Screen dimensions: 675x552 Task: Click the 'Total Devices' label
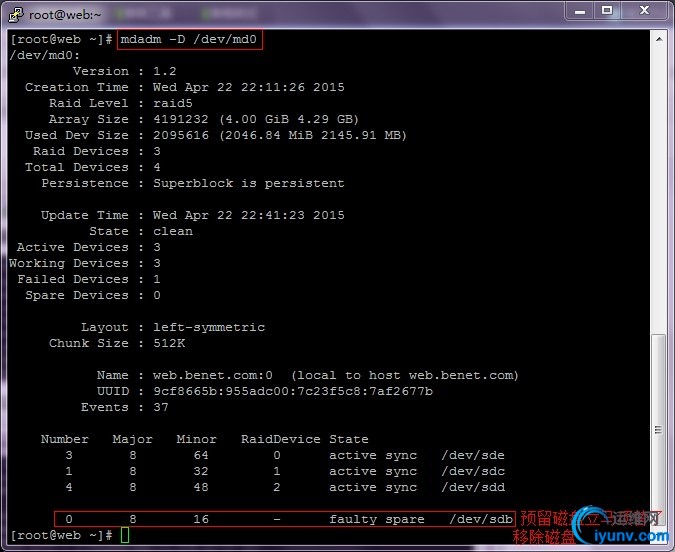point(77,167)
